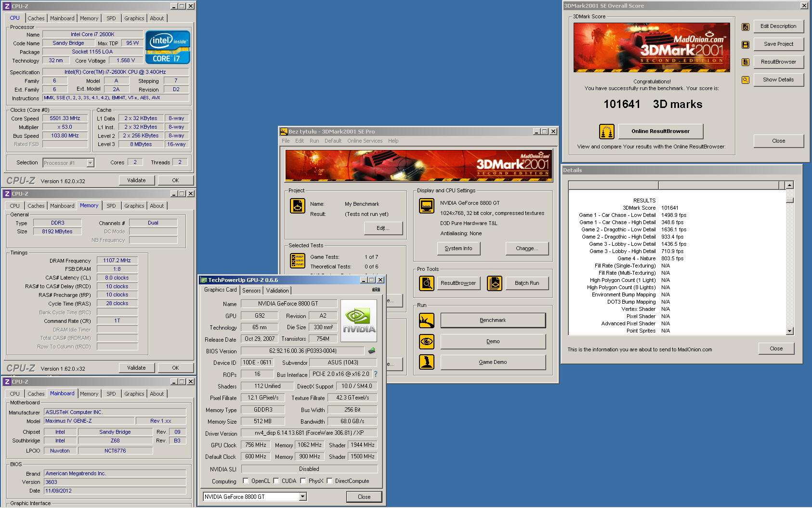This screenshot has height=508, width=812.
Task: Click the DRAM Frequency 1107.2 MHz value
Action: pyautogui.click(x=117, y=260)
